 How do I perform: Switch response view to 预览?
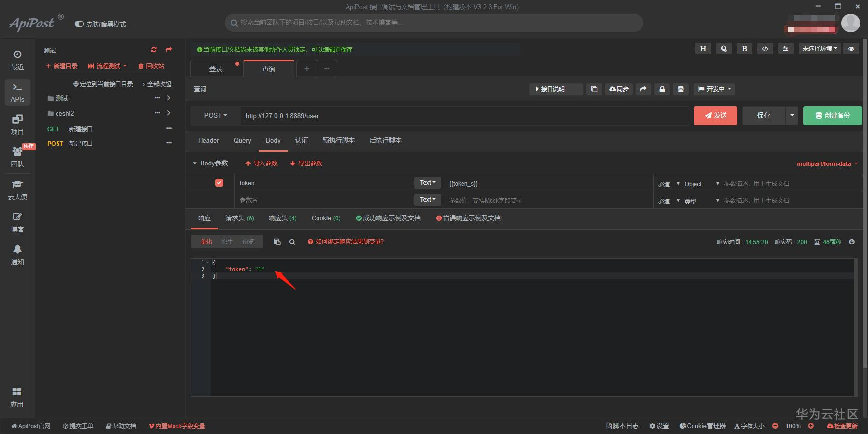248,242
